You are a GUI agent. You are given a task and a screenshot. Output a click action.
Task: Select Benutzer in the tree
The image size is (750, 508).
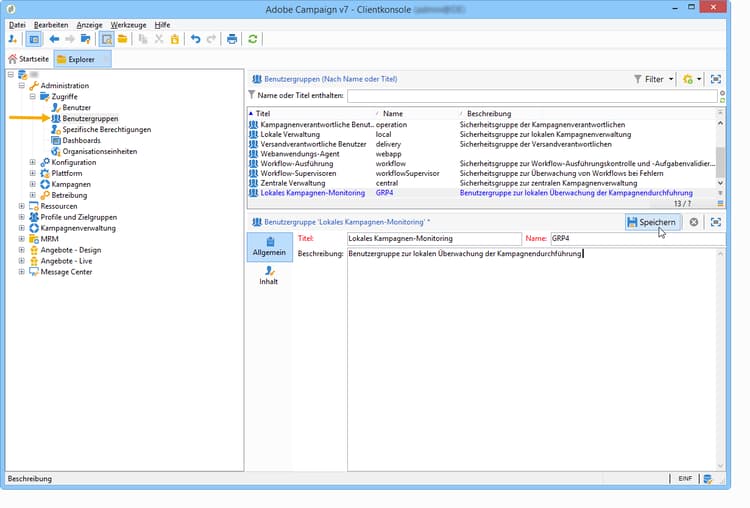[77, 108]
